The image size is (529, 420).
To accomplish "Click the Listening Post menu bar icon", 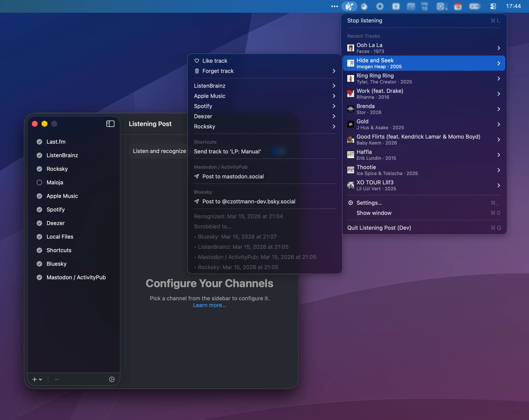I will pos(349,6).
